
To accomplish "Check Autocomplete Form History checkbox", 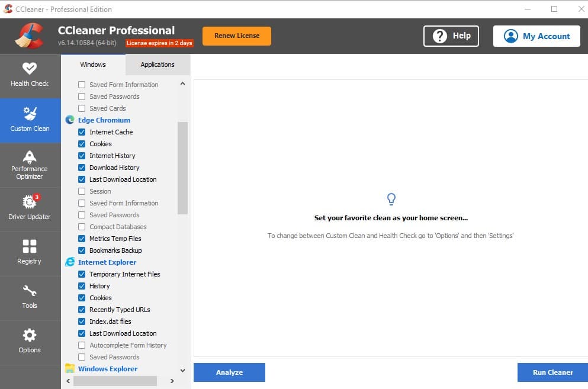I will [x=82, y=345].
